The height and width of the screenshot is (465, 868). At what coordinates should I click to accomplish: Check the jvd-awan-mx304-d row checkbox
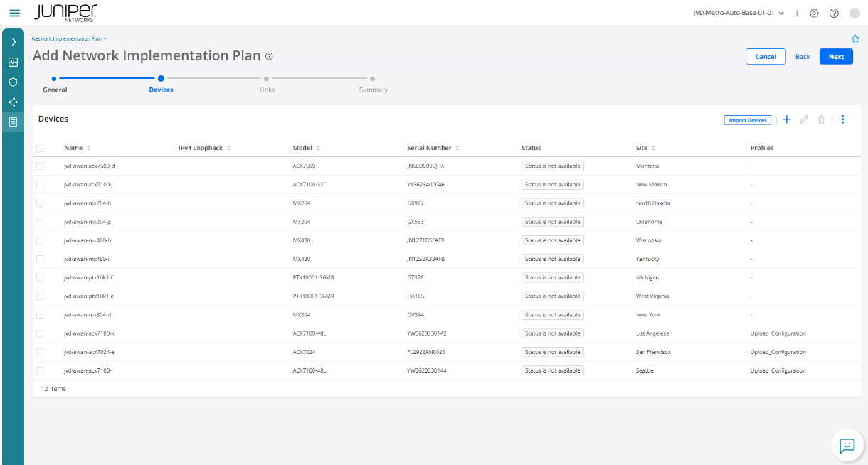click(40, 315)
